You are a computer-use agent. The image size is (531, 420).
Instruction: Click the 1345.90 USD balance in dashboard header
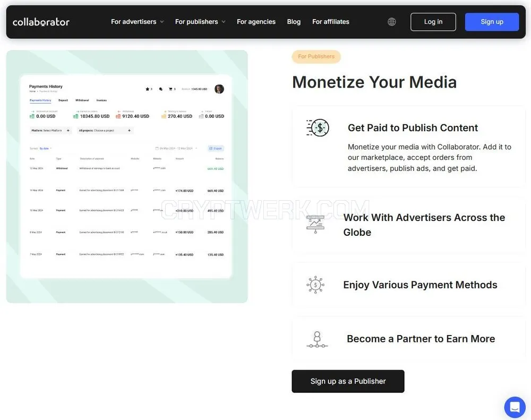[x=199, y=89]
